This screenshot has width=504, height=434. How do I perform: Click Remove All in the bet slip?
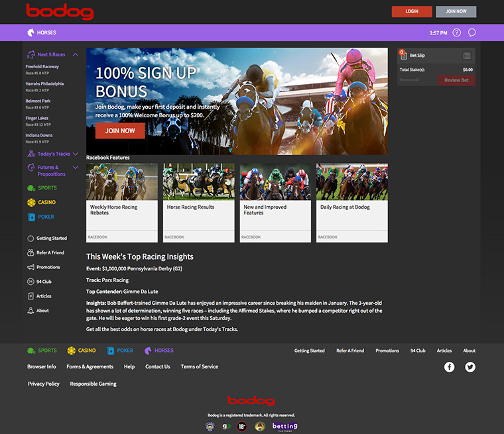pos(409,80)
